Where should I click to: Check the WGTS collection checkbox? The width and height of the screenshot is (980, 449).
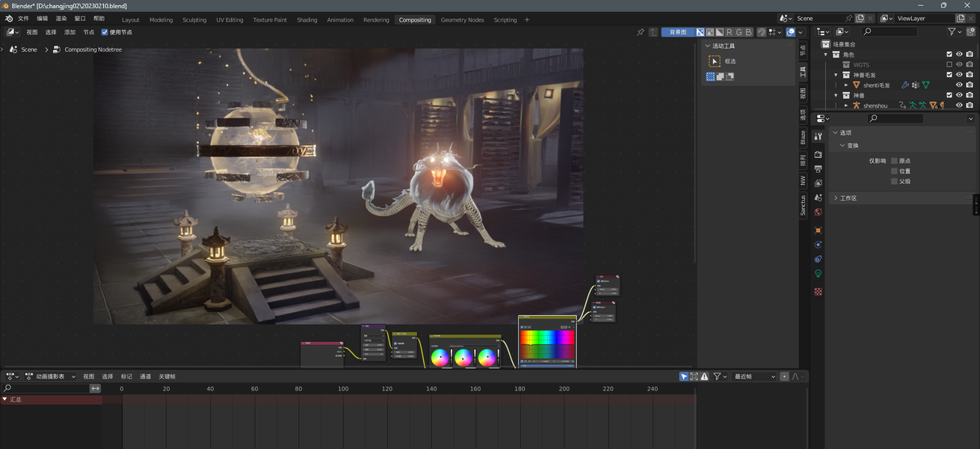click(x=949, y=64)
